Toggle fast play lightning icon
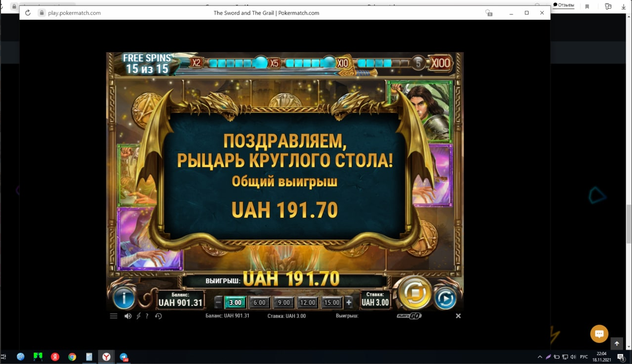The width and height of the screenshot is (632, 364). [x=138, y=316]
